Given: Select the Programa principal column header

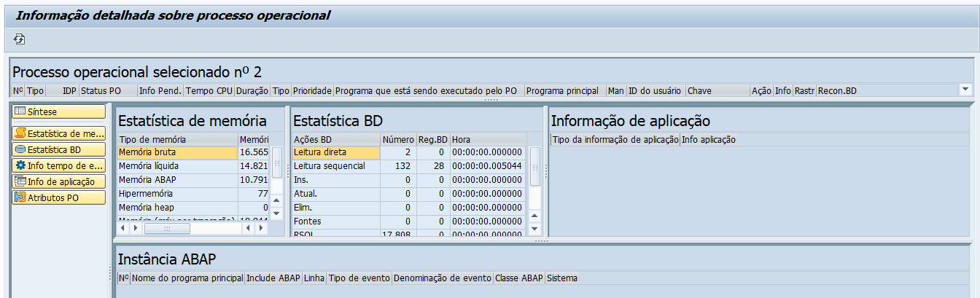Looking at the screenshot, I should (565, 91).
